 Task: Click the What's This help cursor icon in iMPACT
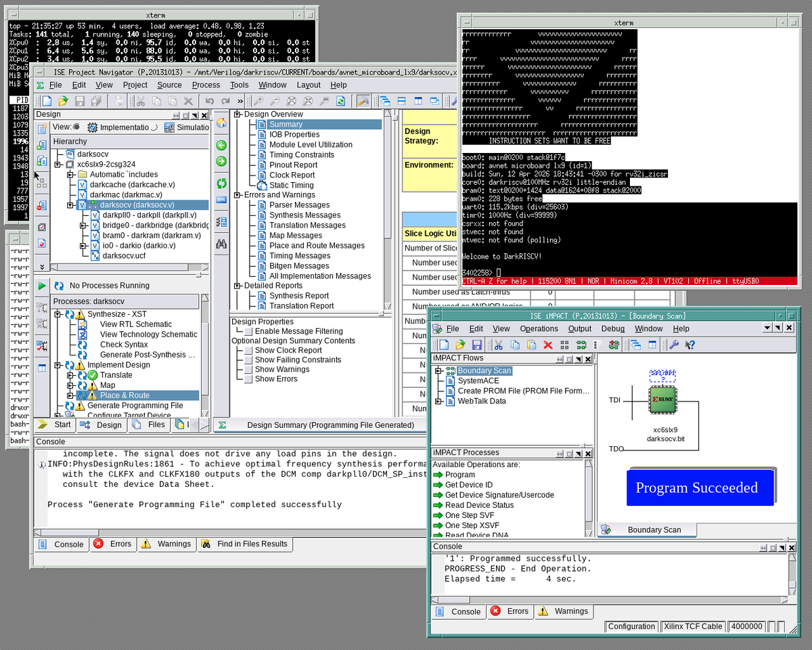(x=690, y=345)
